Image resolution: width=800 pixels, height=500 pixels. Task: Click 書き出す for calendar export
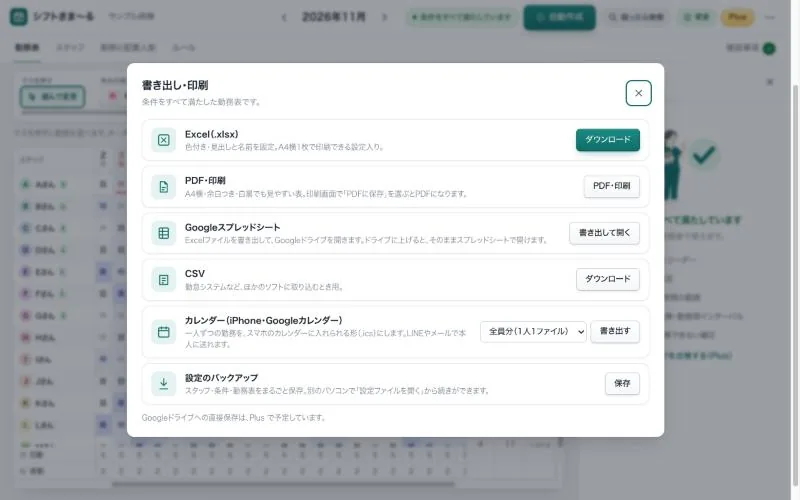click(x=615, y=331)
